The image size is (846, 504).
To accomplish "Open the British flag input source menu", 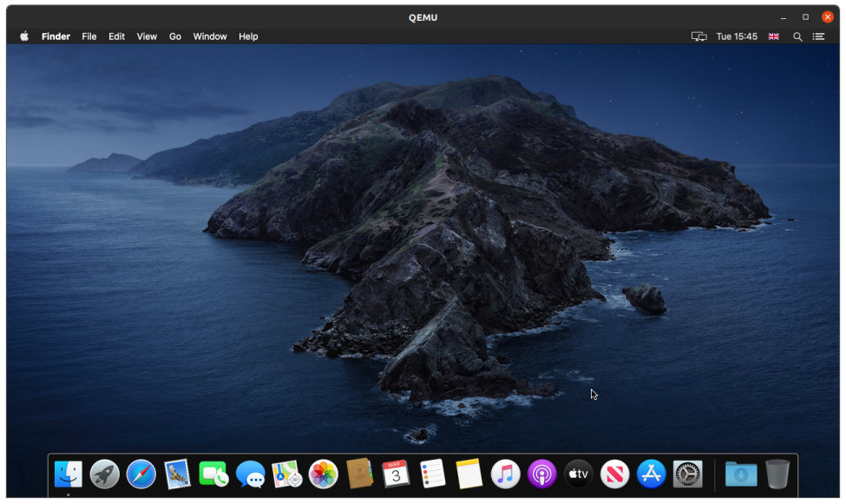I will (x=774, y=36).
